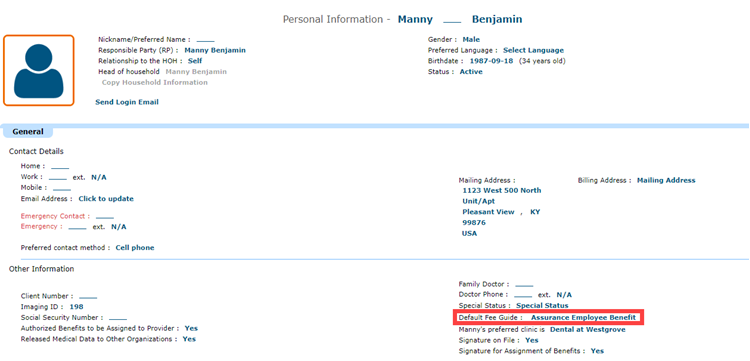This screenshot has height=361, width=750.
Task: Open the General tab
Action: 28,131
